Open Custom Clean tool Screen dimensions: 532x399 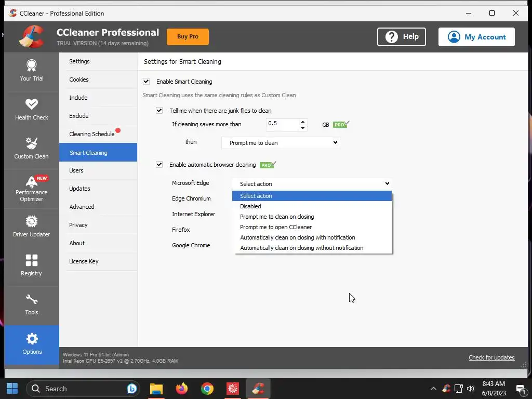tap(32, 149)
